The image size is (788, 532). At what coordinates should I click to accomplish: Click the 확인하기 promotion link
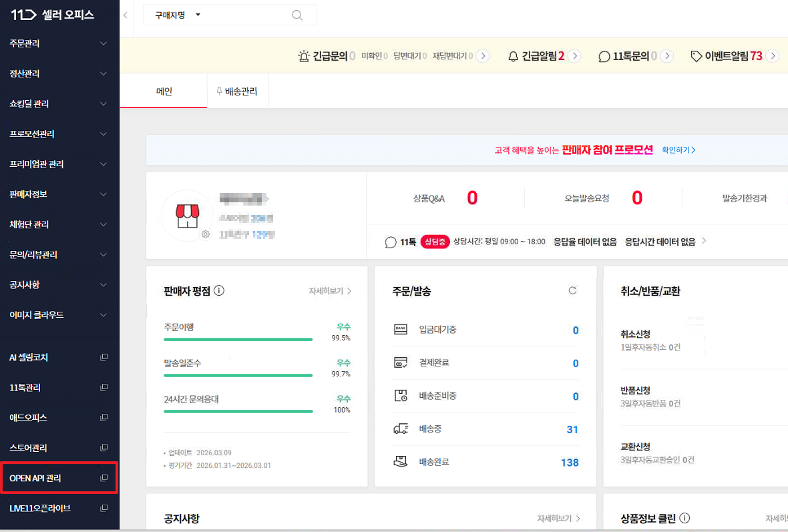click(678, 150)
